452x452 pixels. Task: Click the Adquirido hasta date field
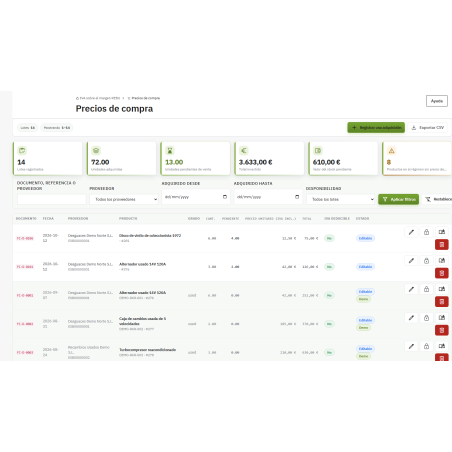point(268,197)
